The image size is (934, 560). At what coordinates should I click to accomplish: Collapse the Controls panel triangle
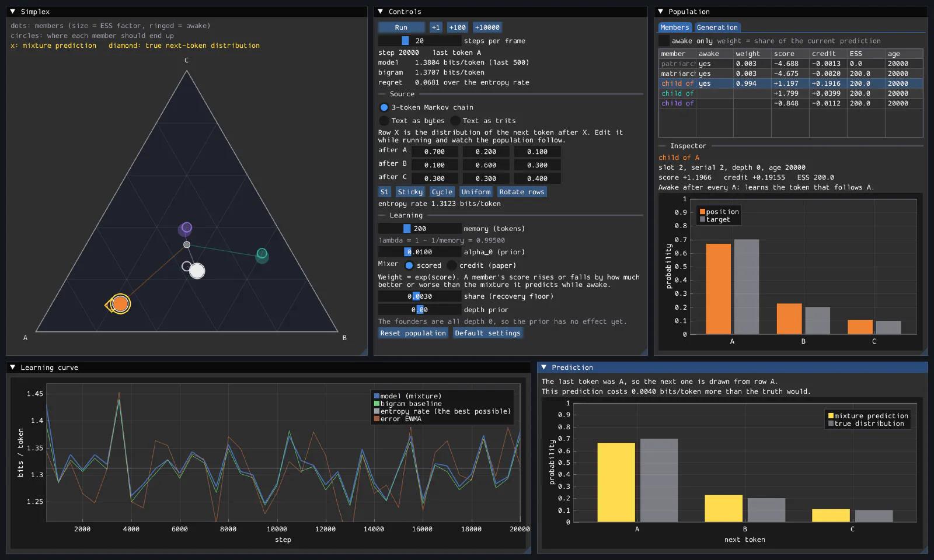(381, 11)
